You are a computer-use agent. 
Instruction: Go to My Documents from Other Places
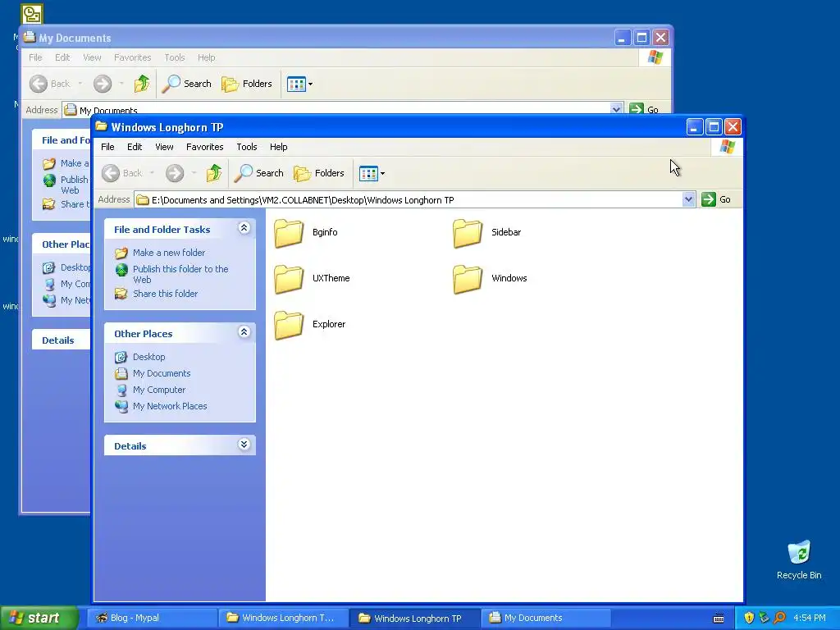162,373
